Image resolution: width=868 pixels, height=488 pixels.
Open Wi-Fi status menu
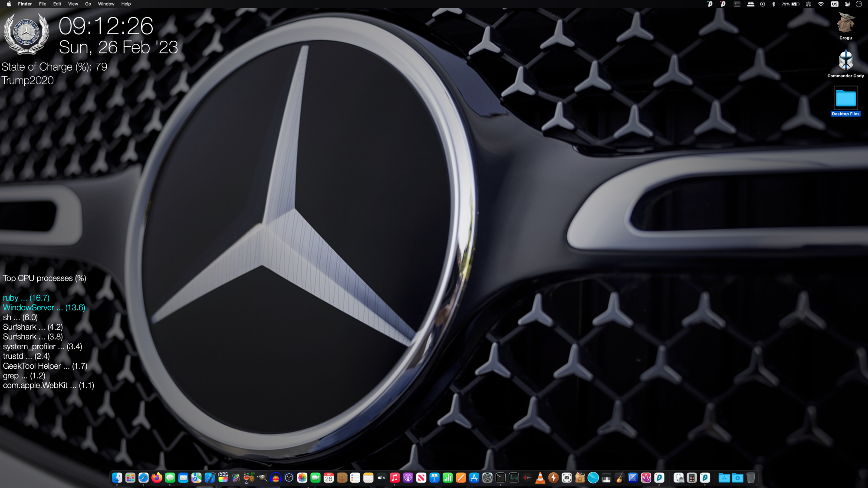[821, 4]
